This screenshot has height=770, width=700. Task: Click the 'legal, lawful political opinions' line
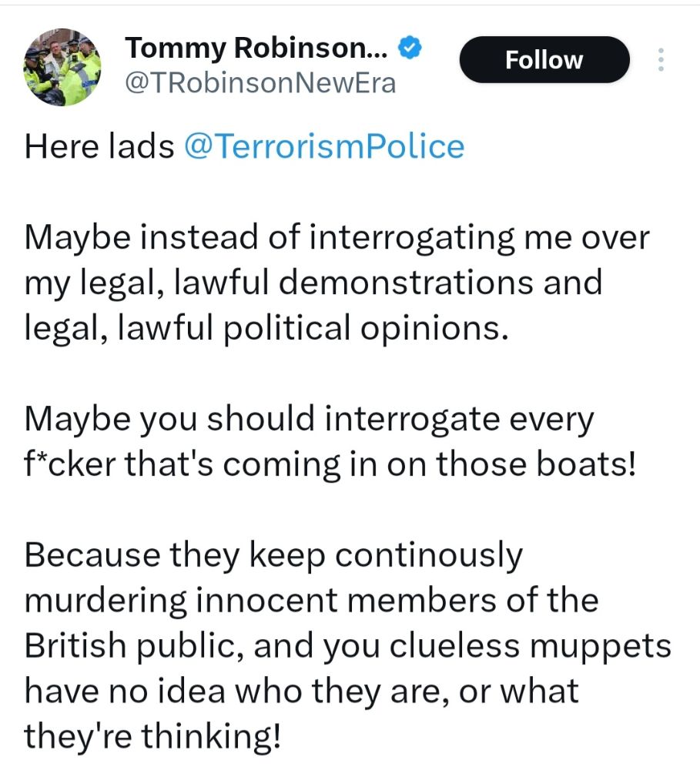pos(266,329)
